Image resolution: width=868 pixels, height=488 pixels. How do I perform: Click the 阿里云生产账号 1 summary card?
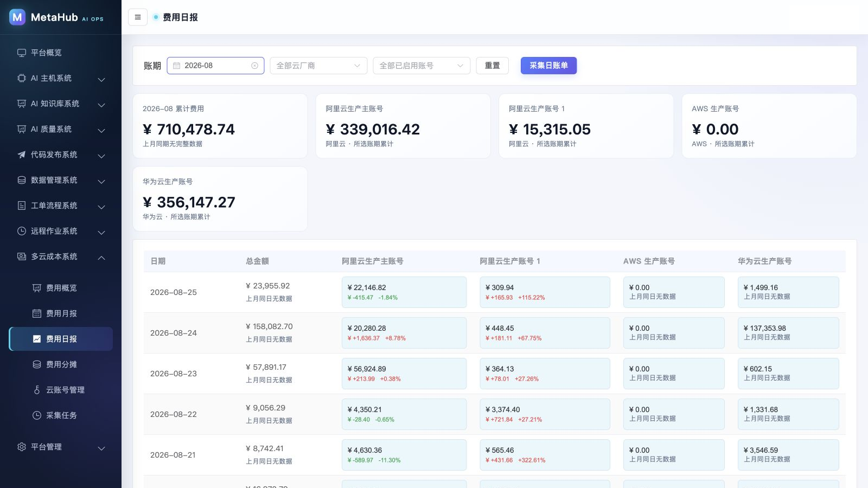[x=586, y=126]
